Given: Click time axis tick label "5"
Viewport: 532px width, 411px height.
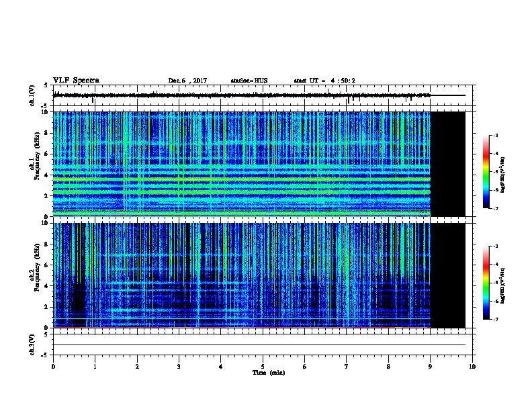Looking at the screenshot, I should tap(263, 366).
